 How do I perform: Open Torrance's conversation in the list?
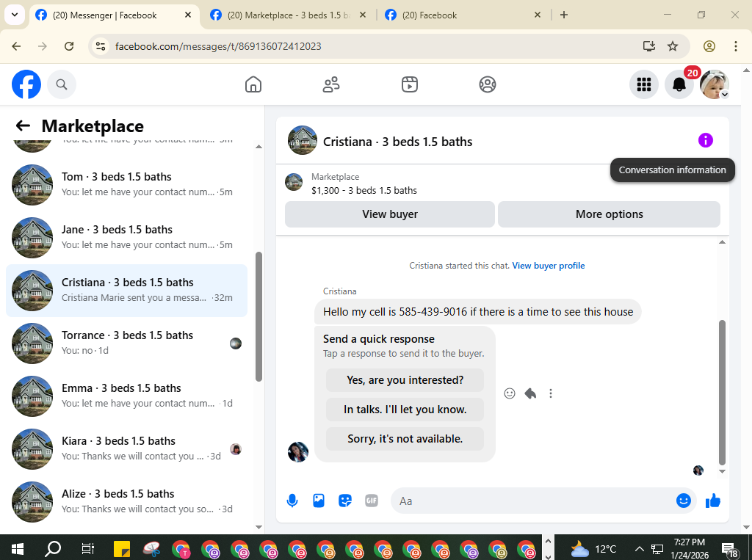tap(126, 343)
